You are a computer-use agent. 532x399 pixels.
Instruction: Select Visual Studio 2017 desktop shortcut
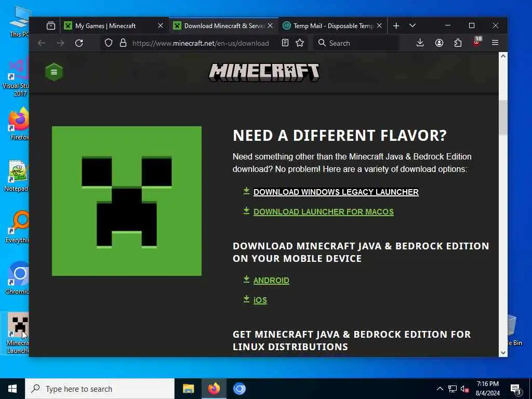16,77
